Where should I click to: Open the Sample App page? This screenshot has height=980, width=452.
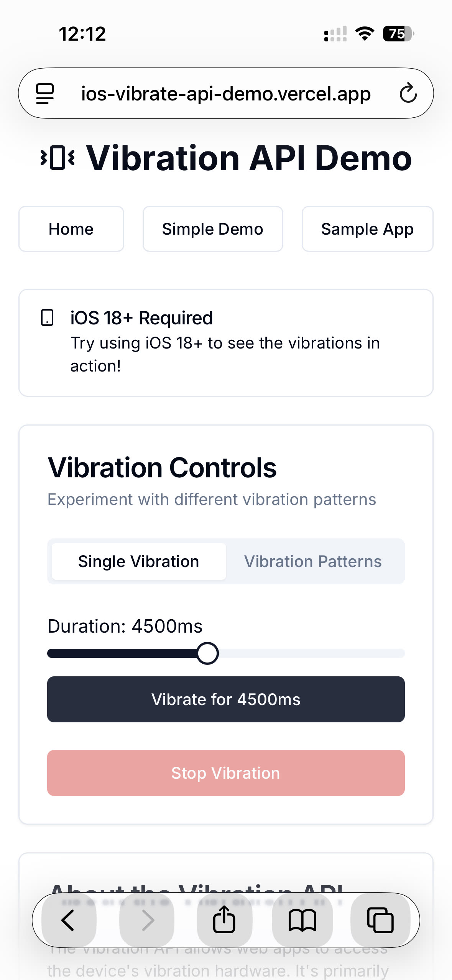click(367, 229)
